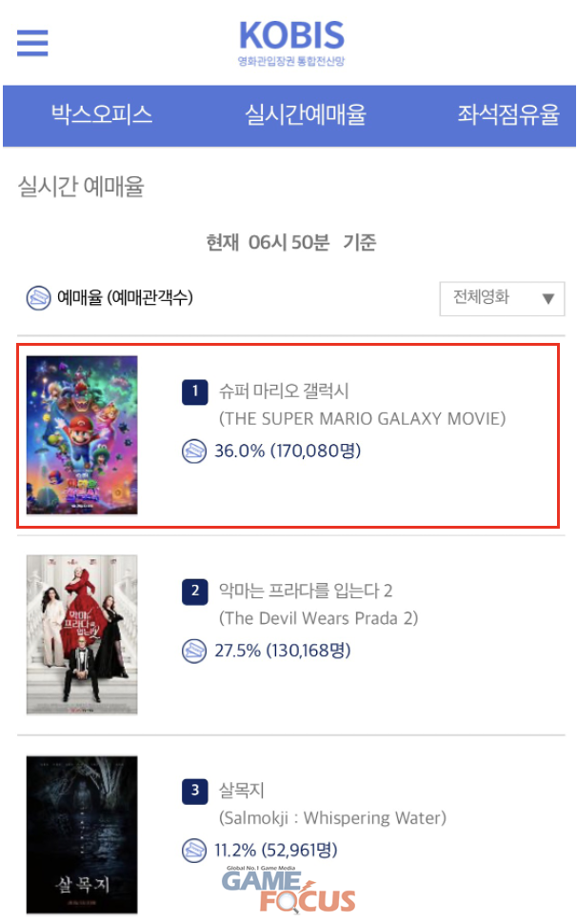Open 슈퍼 마리오 갤럭시 movie title

(284, 391)
